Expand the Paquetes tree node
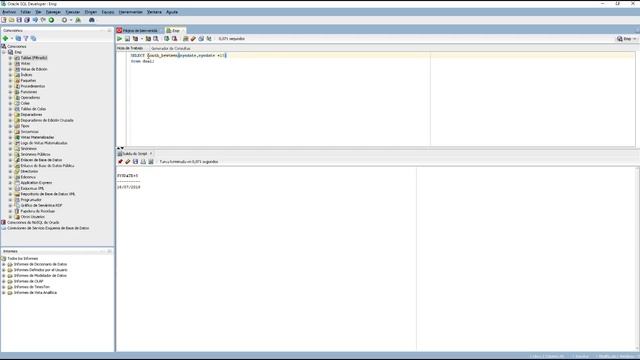The height and width of the screenshot is (360, 640). pyautogui.click(x=10, y=81)
